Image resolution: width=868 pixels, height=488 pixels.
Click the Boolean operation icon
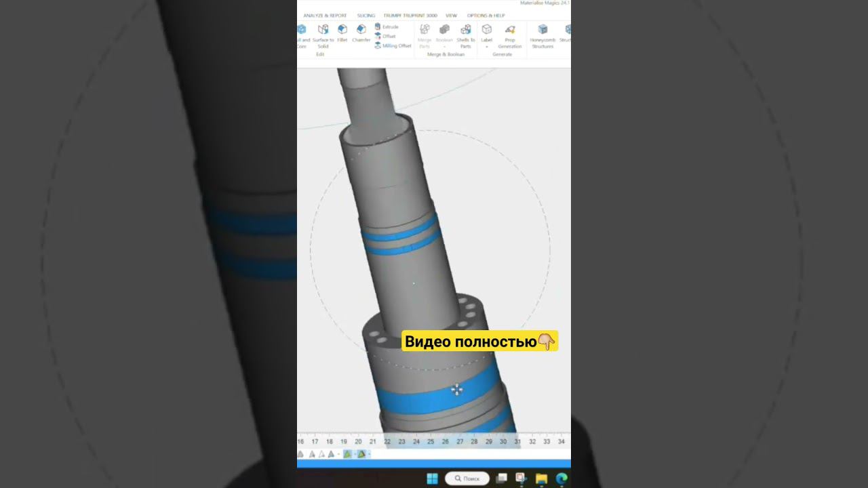444,30
